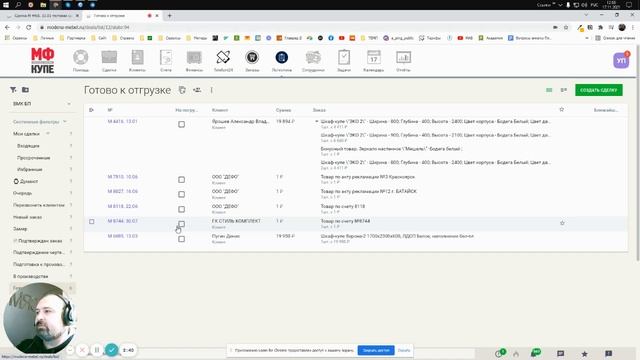Screen dimensions: 640x360
Task: Open the three-dot menu beside page title
Action: click(211, 90)
